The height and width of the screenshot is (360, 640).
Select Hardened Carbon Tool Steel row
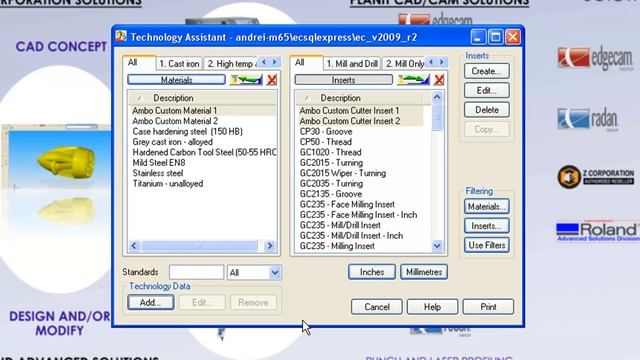tap(203, 152)
